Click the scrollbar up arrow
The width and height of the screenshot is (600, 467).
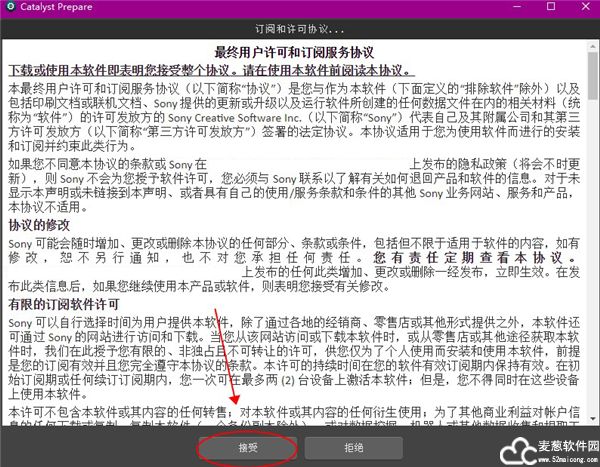click(x=593, y=46)
